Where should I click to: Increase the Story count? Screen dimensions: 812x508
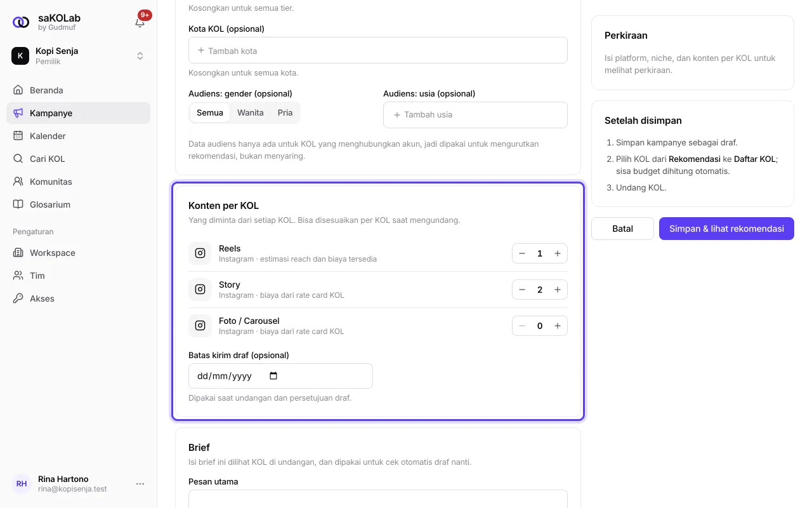tap(558, 290)
